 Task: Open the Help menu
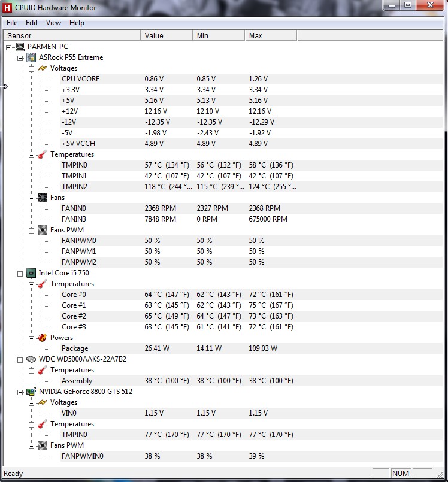click(77, 23)
